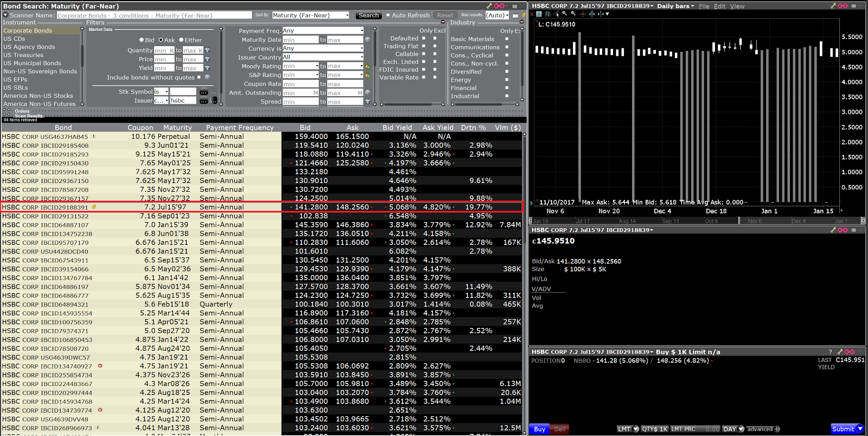Viewport: 868px width, 436px height.
Task: Click the Price filter funnel icon
Action: [207, 59]
